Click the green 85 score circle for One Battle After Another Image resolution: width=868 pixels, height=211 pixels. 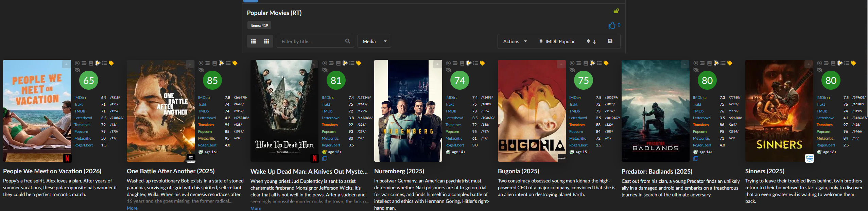(x=212, y=81)
